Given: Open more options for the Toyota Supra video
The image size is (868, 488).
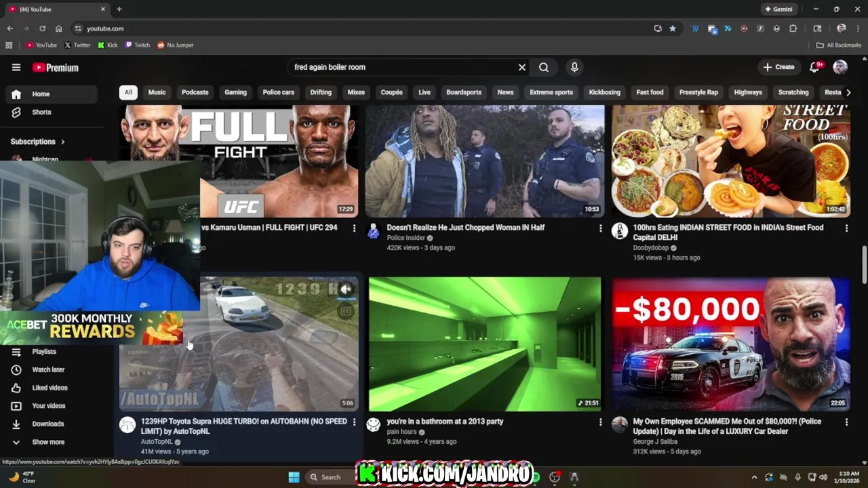Looking at the screenshot, I should (354, 422).
